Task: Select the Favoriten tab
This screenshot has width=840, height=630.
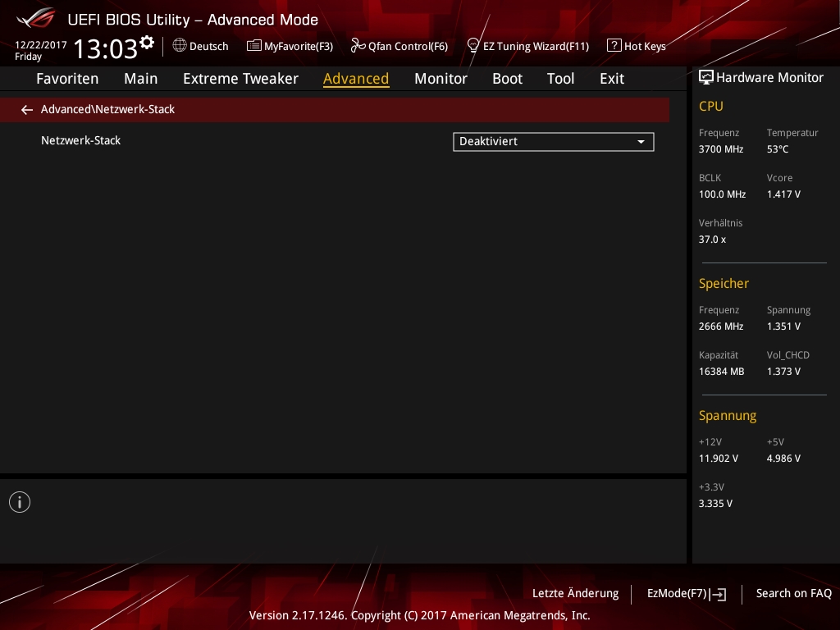Action: click(x=67, y=79)
